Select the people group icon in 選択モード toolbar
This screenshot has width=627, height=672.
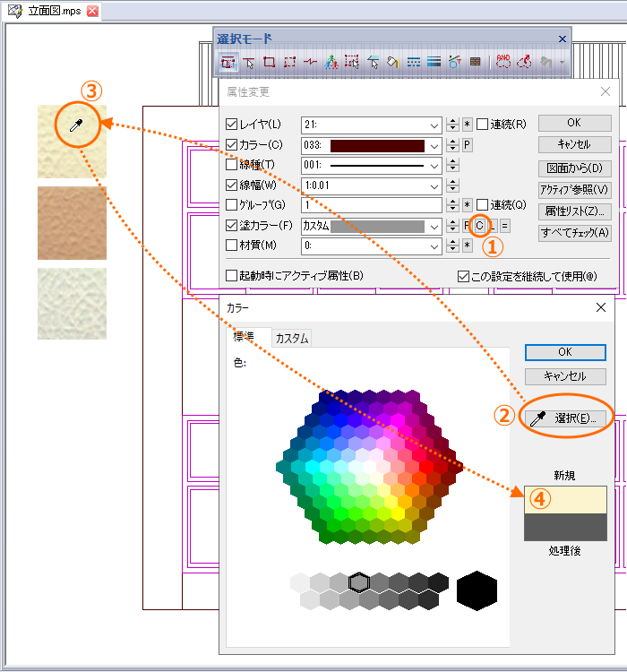click(x=331, y=62)
